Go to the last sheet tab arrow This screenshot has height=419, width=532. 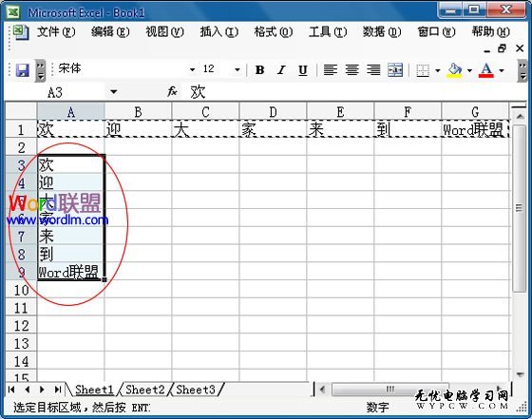point(58,390)
